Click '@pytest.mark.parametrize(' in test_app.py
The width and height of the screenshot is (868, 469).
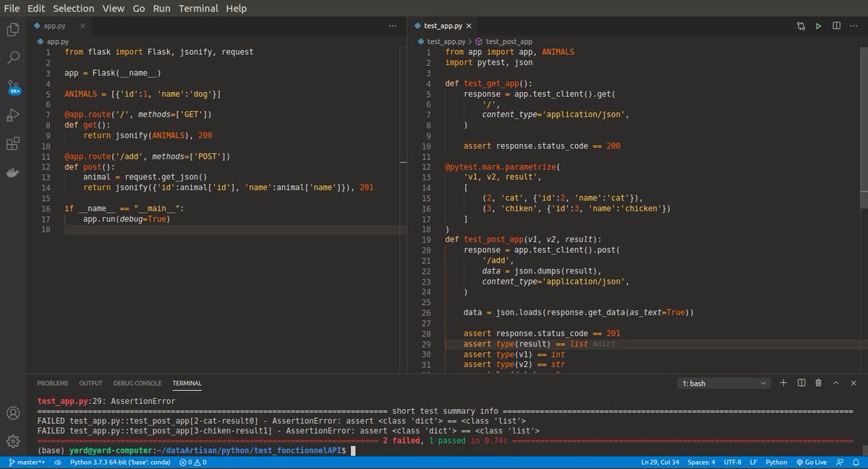point(503,167)
